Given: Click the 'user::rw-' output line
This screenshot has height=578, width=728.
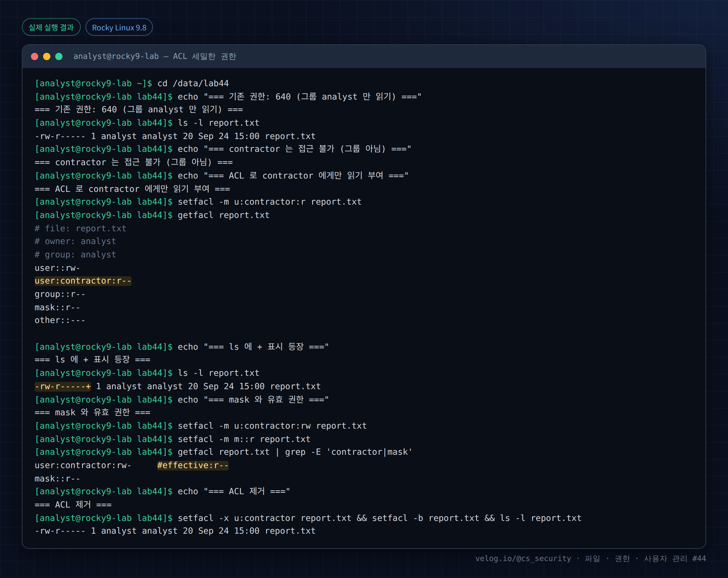Looking at the screenshot, I should [x=57, y=268].
